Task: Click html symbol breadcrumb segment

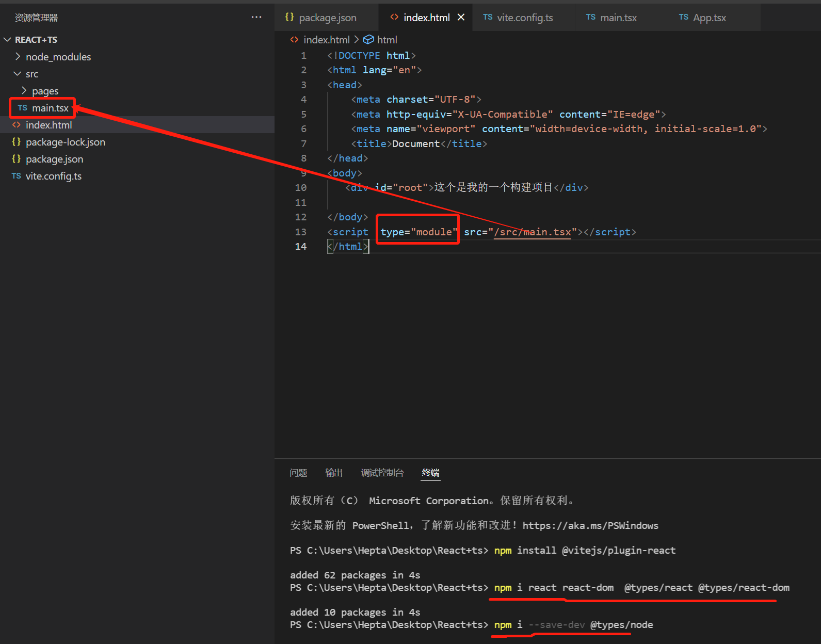Action: pyautogui.click(x=387, y=40)
